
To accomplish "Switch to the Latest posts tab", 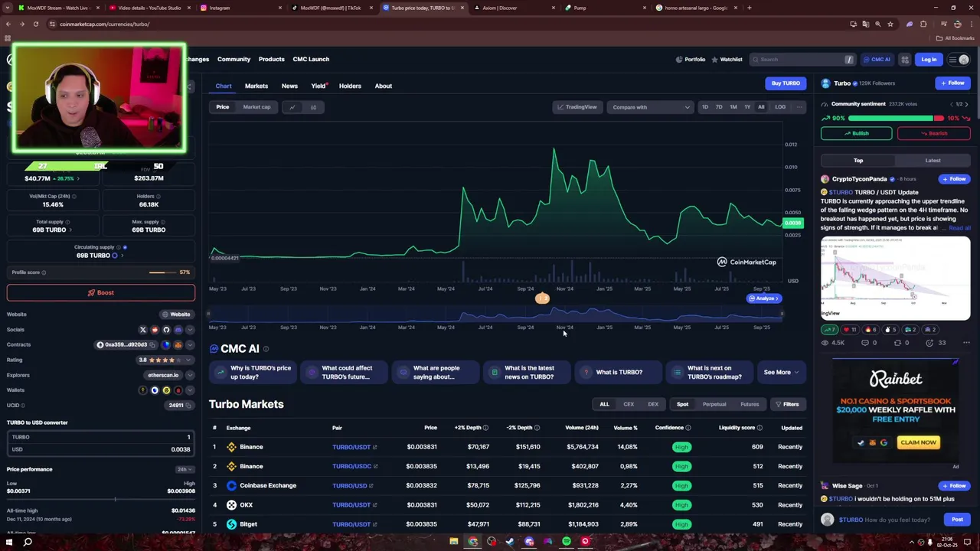I will pos(933,161).
